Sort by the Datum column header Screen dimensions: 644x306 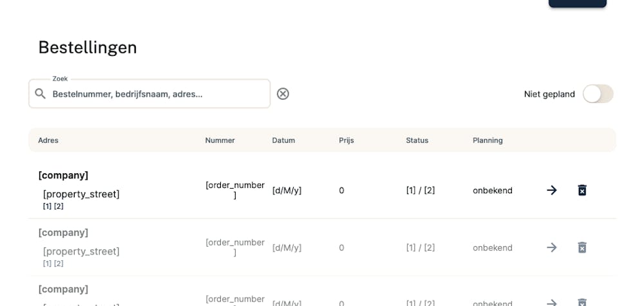coord(283,140)
